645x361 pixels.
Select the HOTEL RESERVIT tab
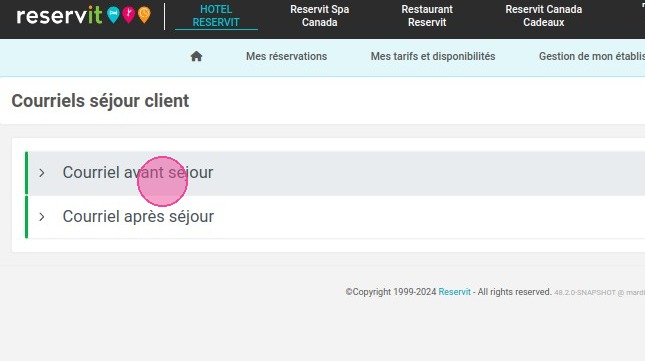point(216,16)
